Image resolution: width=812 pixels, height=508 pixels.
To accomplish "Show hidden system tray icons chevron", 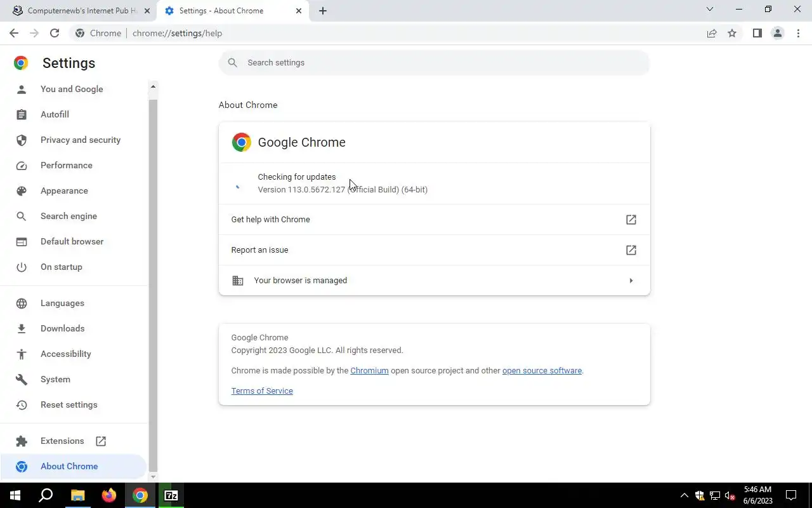I will (684, 495).
